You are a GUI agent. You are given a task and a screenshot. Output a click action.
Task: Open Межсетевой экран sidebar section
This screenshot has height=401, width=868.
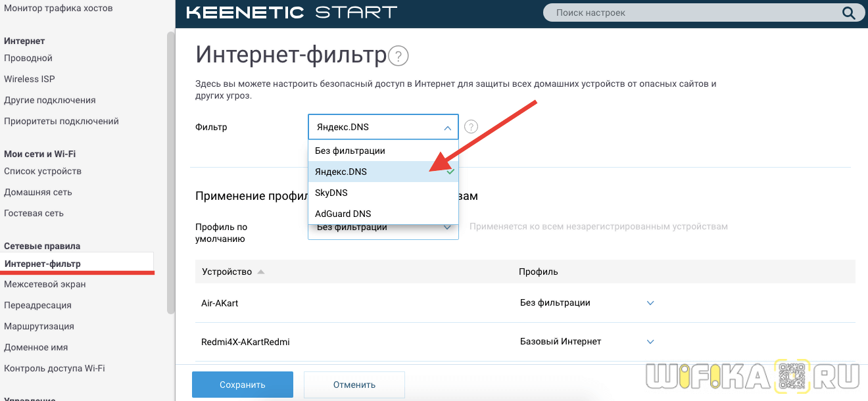45,284
